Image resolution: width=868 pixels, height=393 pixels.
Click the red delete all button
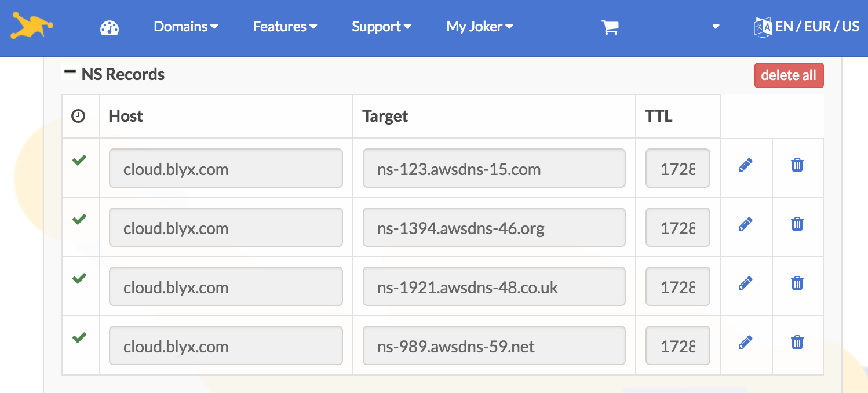pos(789,75)
